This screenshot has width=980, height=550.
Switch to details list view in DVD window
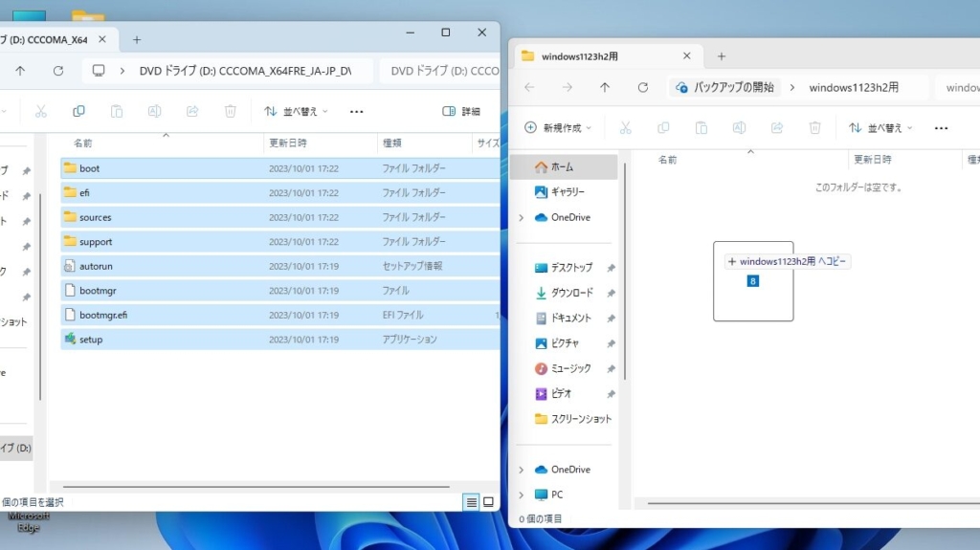[x=471, y=502]
